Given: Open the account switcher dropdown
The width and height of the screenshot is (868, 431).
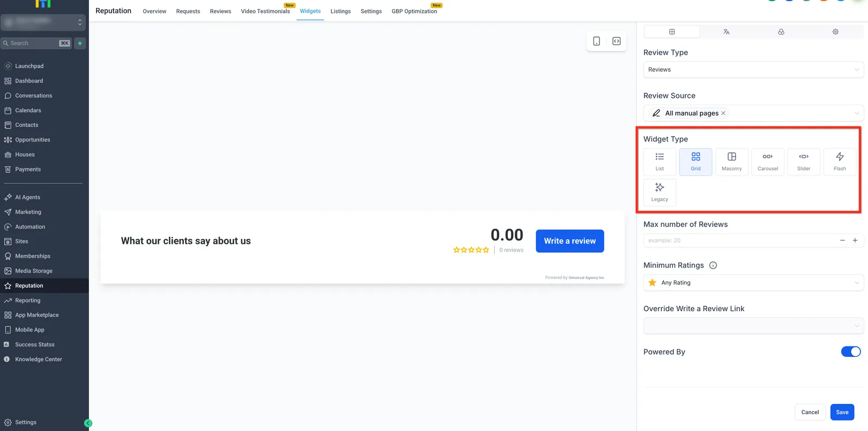Looking at the screenshot, I should tap(43, 22).
